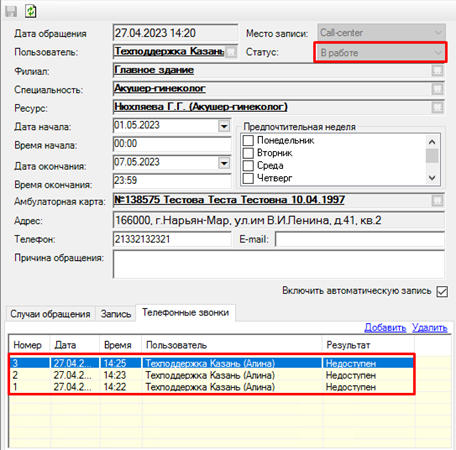Click the green refresh document icon
This screenshot has height=450, width=456.
(x=31, y=11)
